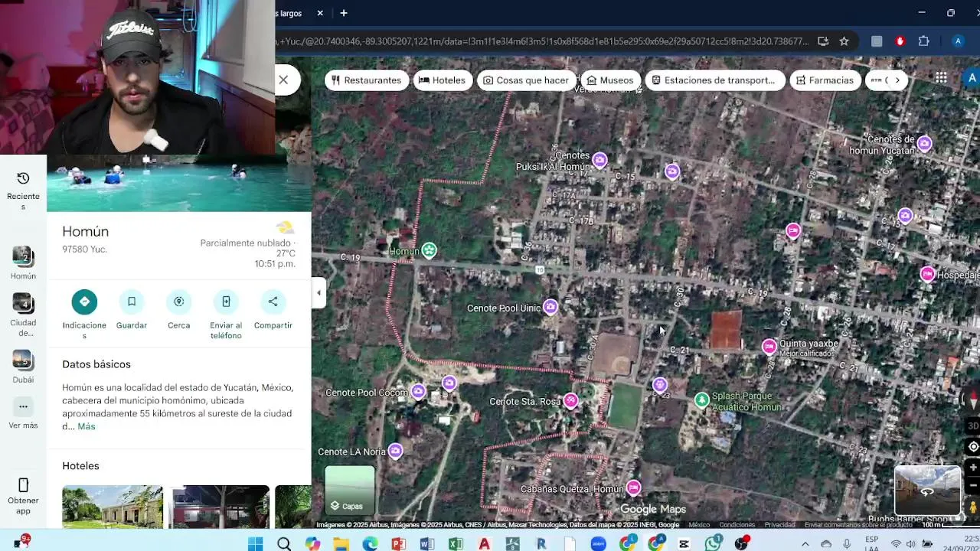The image size is (980, 551).
Task: Open a new browser tab
Action: (344, 13)
